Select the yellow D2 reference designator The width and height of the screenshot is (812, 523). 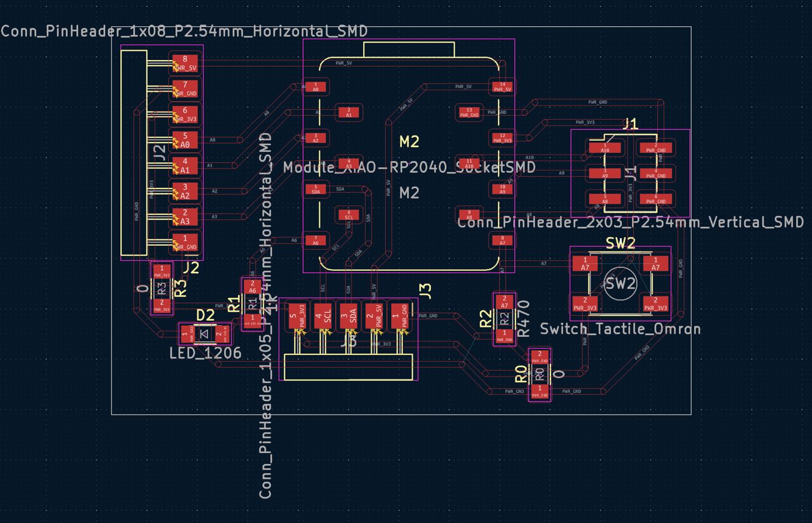click(205, 316)
